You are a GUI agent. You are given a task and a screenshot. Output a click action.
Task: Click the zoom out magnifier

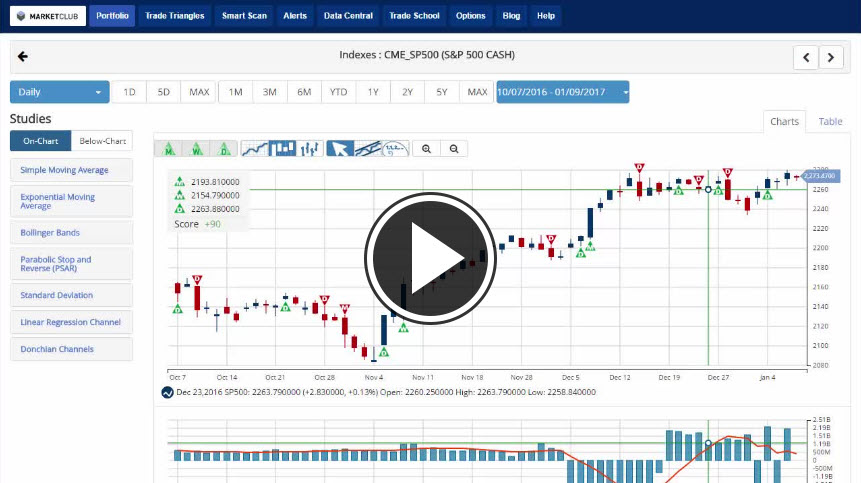(454, 149)
